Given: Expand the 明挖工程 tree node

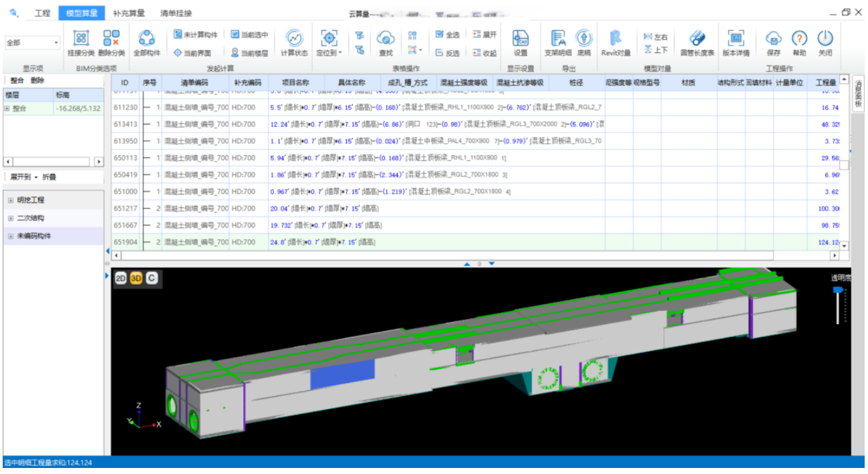Looking at the screenshot, I should tap(11, 201).
